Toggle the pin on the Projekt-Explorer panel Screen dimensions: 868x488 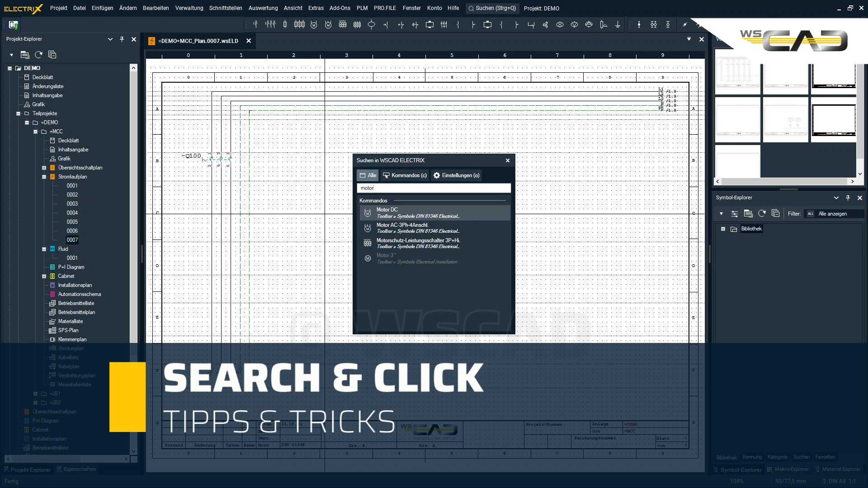click(121, 39)
